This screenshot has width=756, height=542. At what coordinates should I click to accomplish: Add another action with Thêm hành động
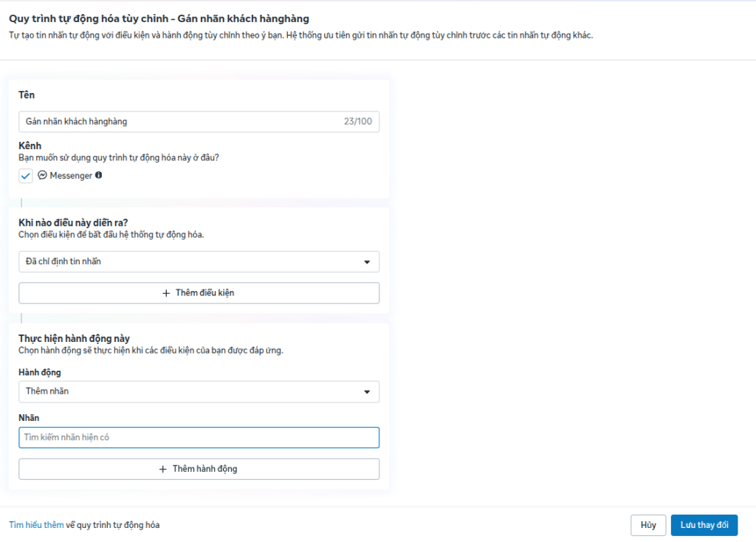click(199, 469)
